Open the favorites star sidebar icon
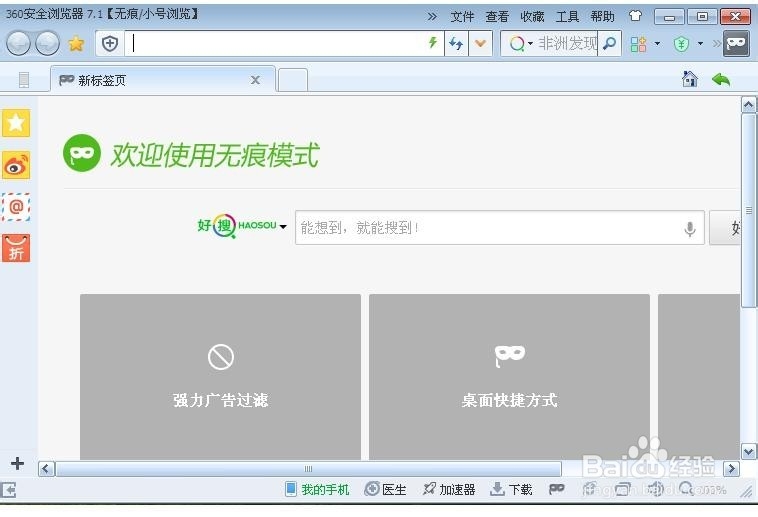758x517 pixels. [x=16, y=123]
